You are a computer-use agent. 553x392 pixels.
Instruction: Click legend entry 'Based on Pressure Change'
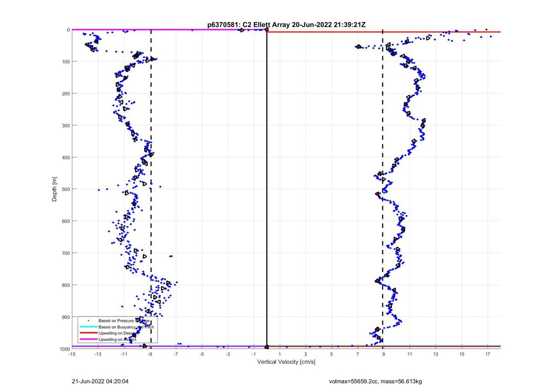tap(124, 320)
